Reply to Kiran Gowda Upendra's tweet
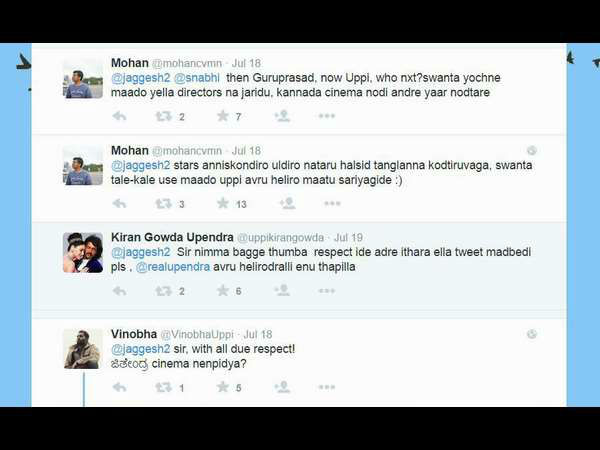 pos(119,291)
